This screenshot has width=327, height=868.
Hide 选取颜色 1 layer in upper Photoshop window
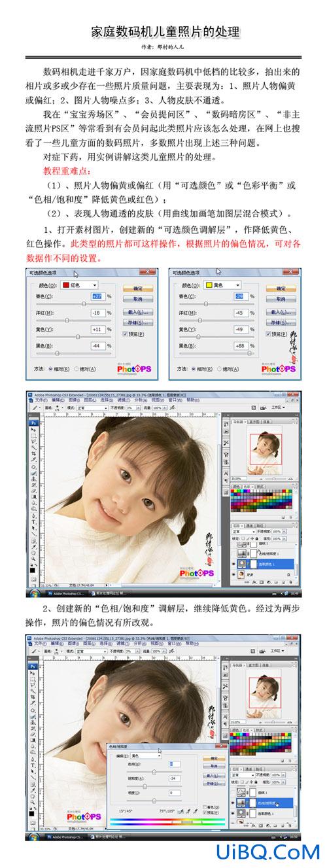(233, 563)
